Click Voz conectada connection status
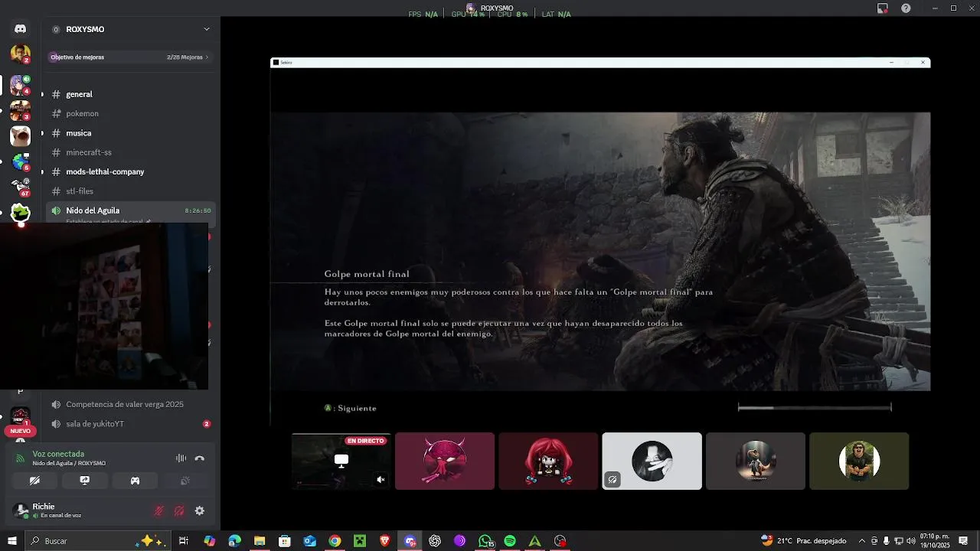 pyautogui.click(x=58, y=454)
